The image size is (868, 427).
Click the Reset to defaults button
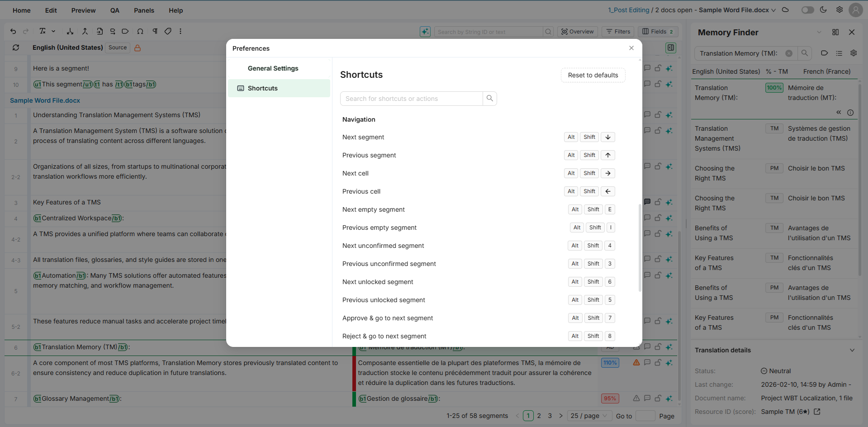(593, 75)
